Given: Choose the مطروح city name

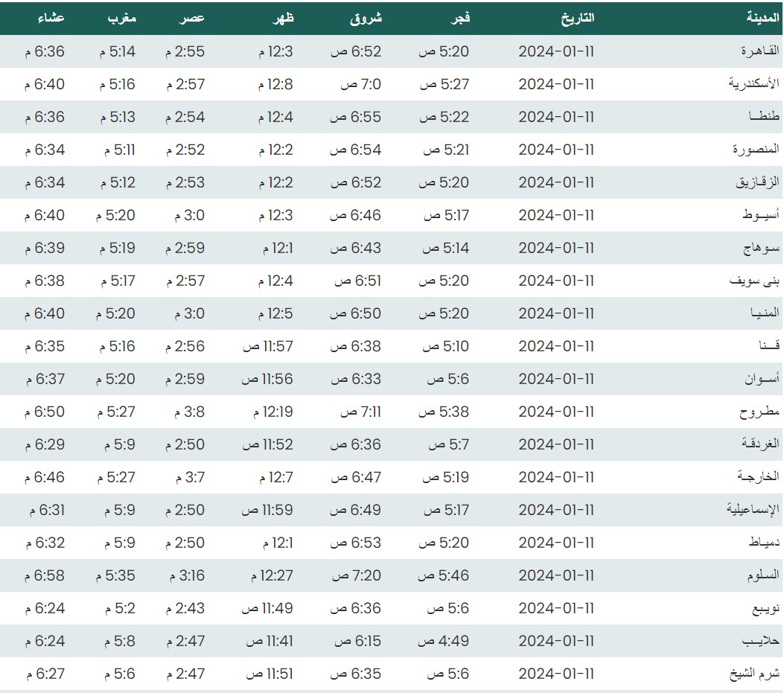Looking at the screenshot, I should 759,412.
